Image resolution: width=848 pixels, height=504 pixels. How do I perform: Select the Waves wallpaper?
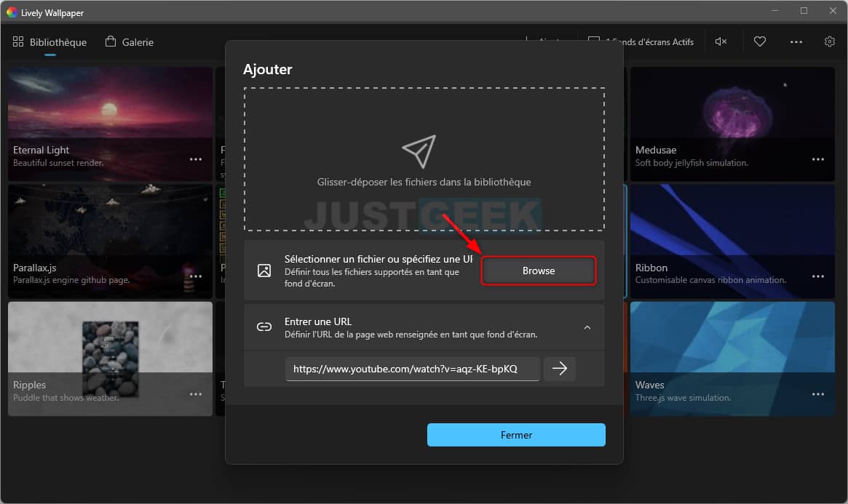click(732, 359)
